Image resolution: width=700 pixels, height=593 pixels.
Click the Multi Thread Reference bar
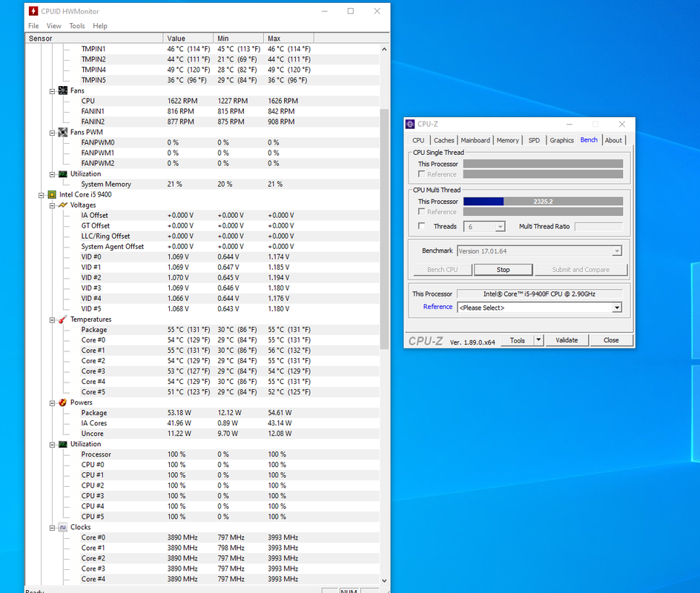point(543,211)
